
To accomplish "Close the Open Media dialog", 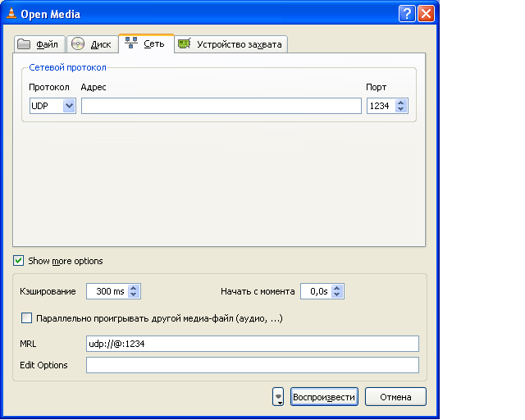I will [x=426, y=13].
